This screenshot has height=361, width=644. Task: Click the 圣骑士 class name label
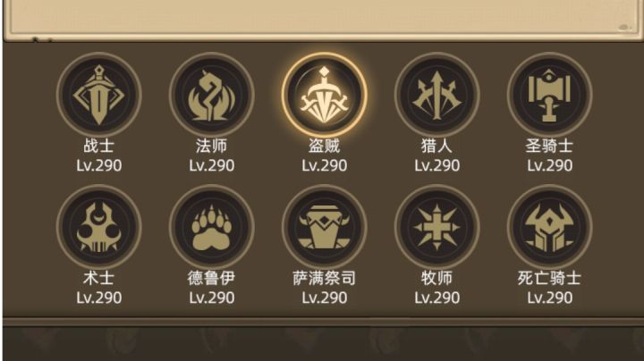pos(549,146)
